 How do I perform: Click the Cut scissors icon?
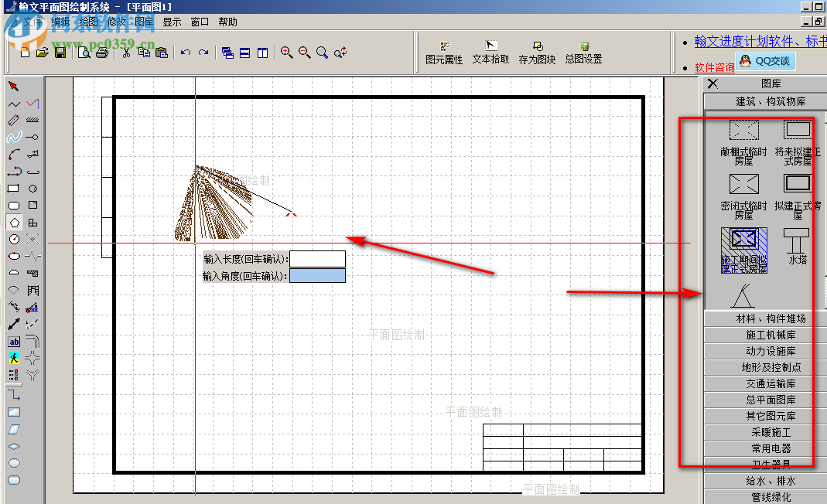tap(125, 53)
